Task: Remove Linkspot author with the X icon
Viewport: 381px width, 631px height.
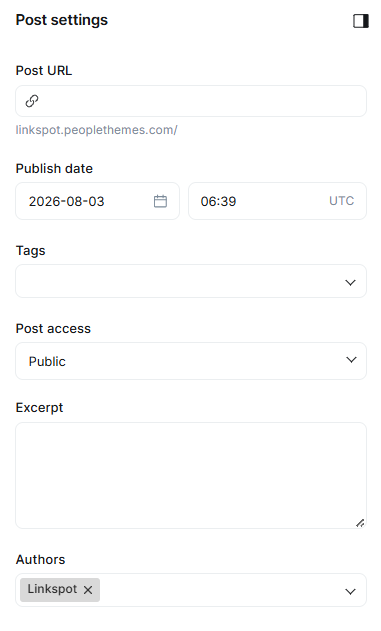Action: click(x=88, y=590)
